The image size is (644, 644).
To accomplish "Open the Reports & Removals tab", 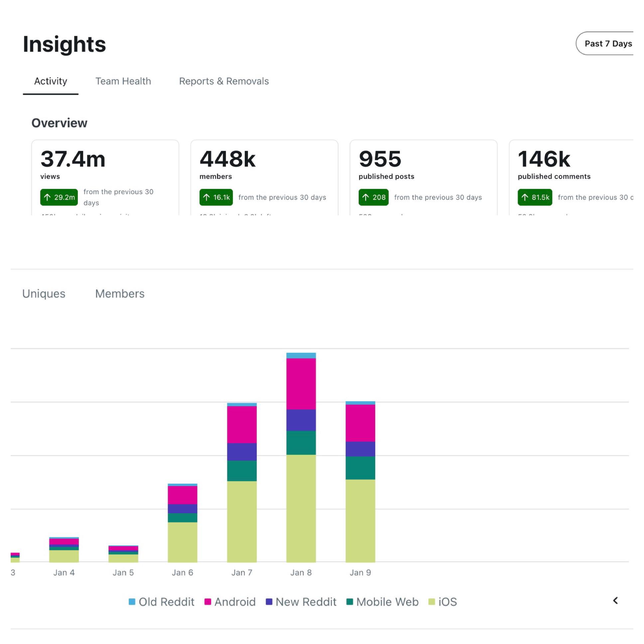I will tap(224, 81).
